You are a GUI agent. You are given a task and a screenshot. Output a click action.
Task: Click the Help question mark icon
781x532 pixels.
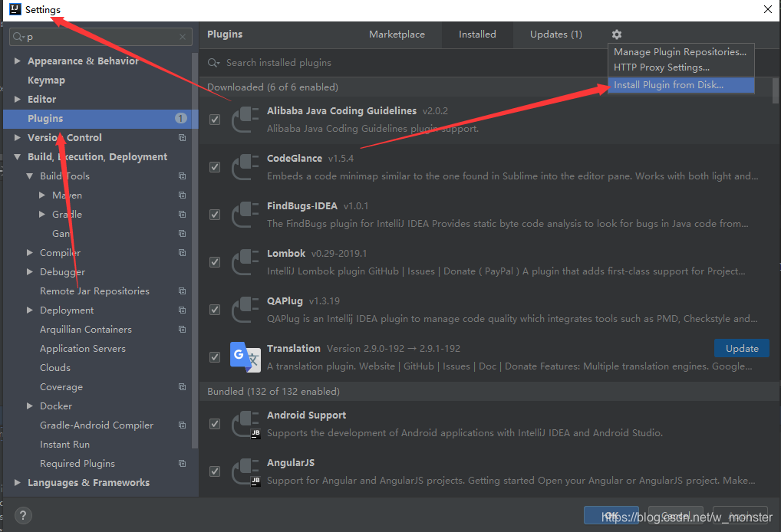23,516
